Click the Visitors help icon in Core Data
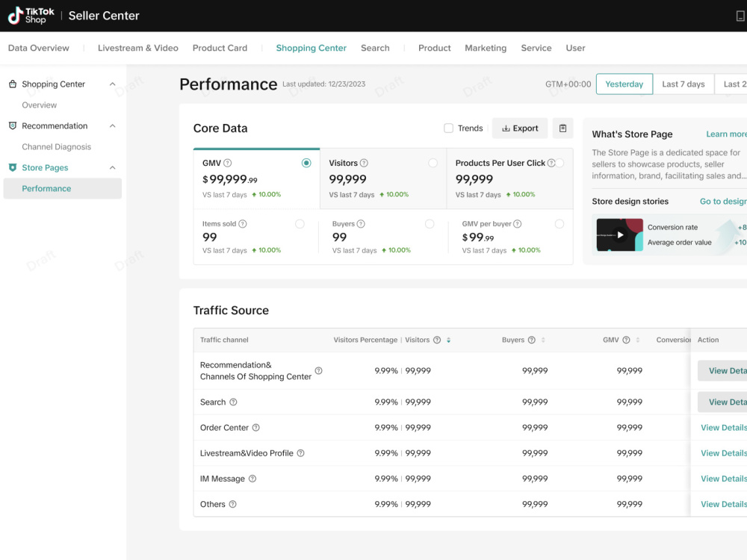Viewport: 747px width, 560px height. pos(364,163)
